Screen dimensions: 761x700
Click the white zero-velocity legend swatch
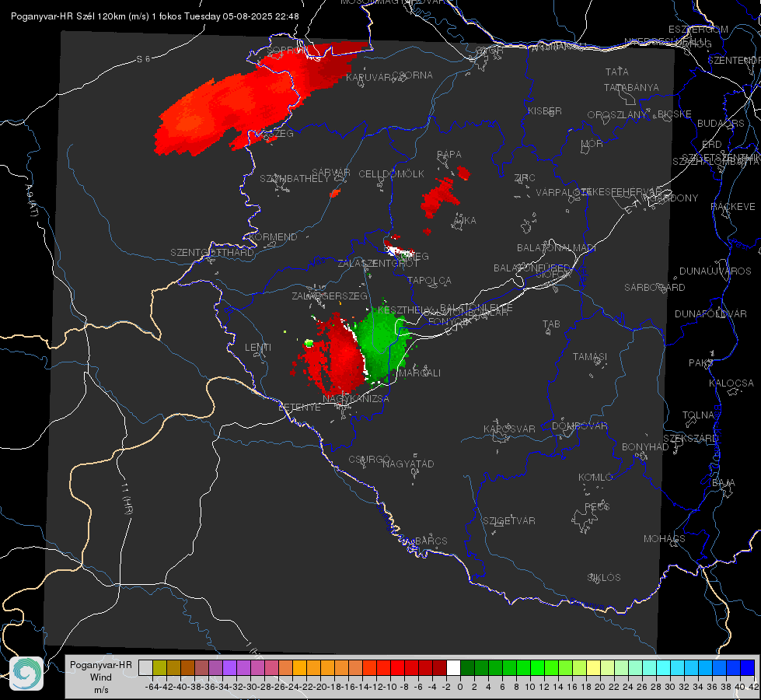[453, 667]
